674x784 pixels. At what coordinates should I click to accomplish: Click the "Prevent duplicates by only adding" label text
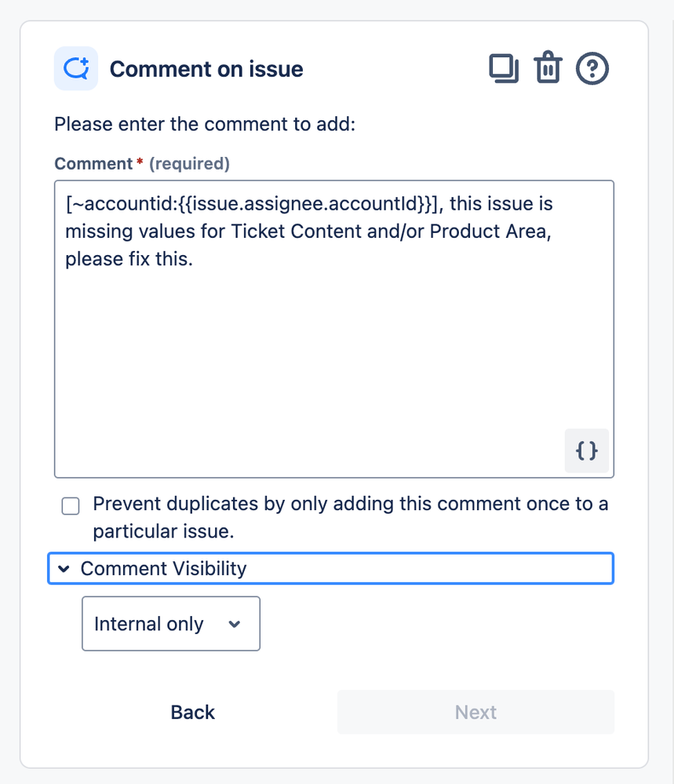tap(211, 504)
